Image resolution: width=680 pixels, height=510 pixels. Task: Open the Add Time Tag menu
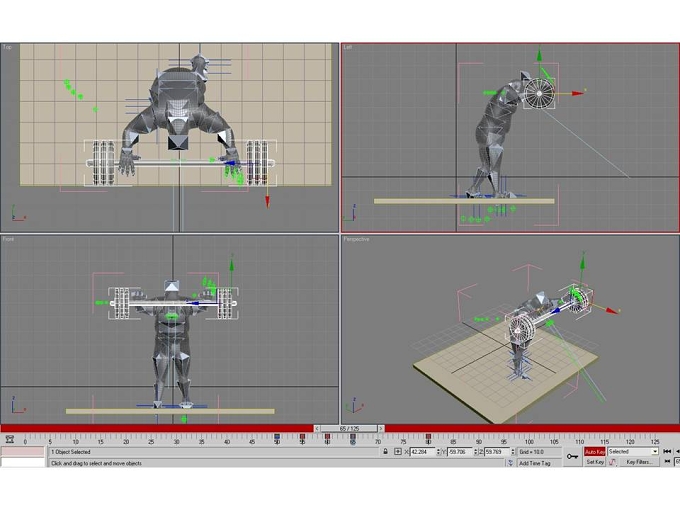(x=535, y=463)
